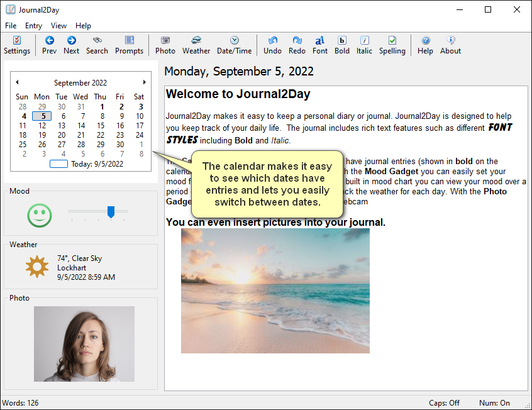532x410 pixels.
Task: Click the Weather toolbar icon
Action: point(196,45)
